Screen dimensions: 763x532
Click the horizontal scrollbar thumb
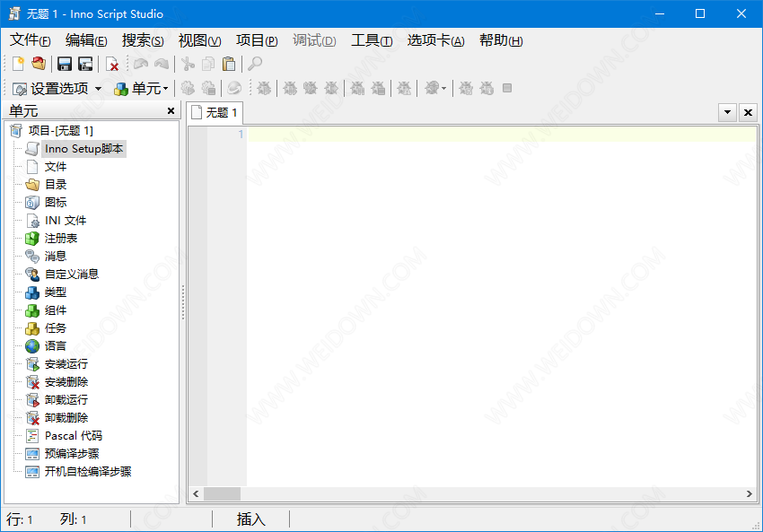coord(222,493)
